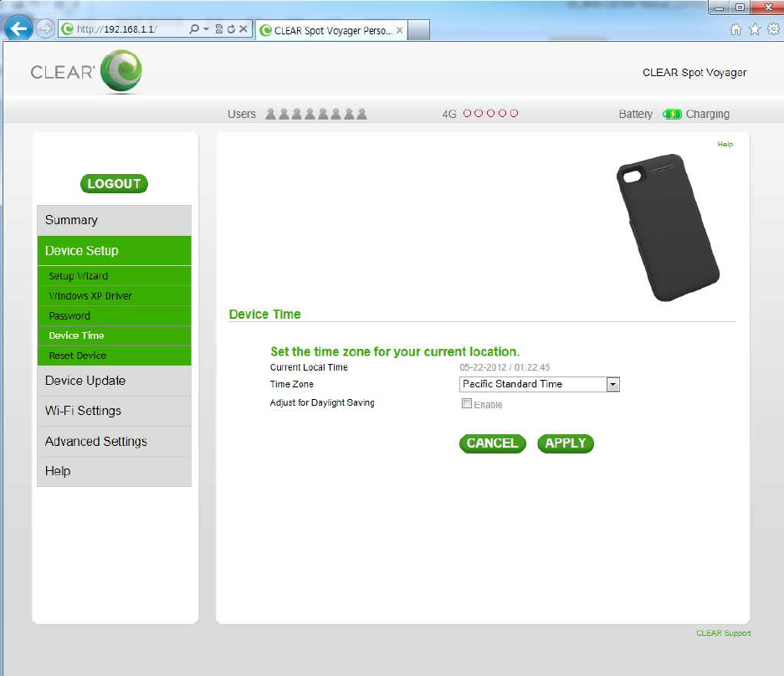The height and width of the screenshot is (676, 784).
Task: Refresh the page with reload icon
Action: [x=231, y=29]
